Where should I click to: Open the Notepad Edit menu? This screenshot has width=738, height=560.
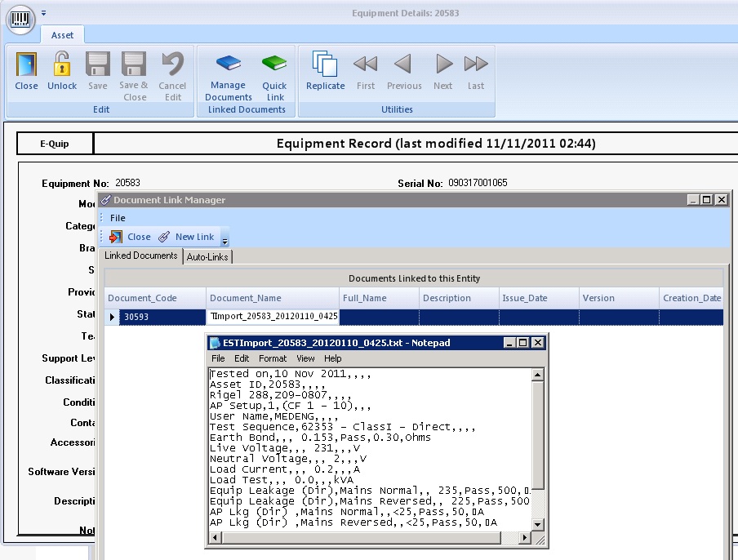pos(242,358)
